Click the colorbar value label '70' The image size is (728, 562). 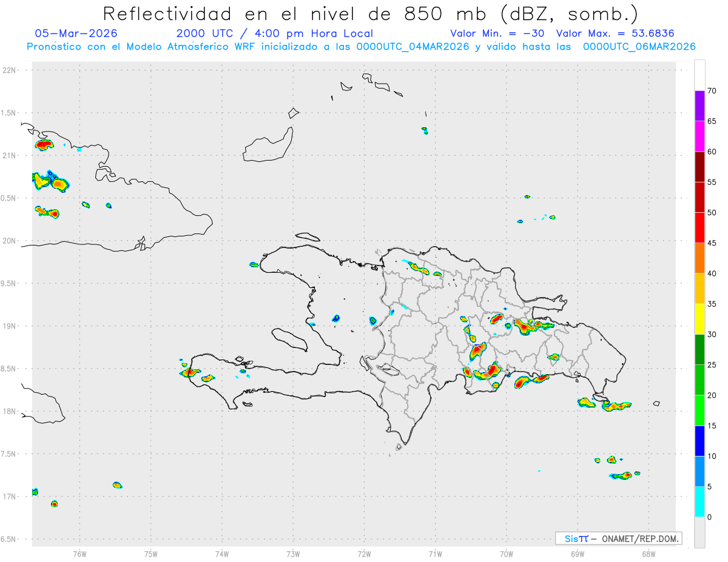(712, 91)
